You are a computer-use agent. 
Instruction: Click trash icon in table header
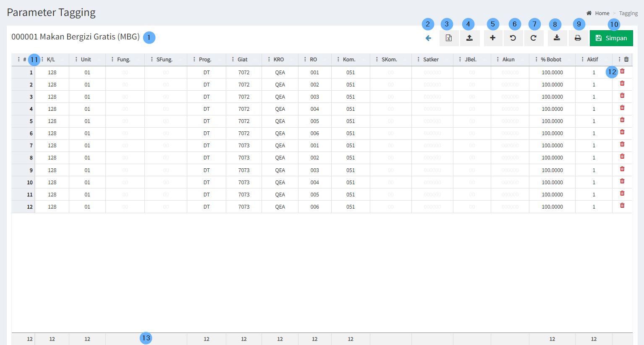626,60
